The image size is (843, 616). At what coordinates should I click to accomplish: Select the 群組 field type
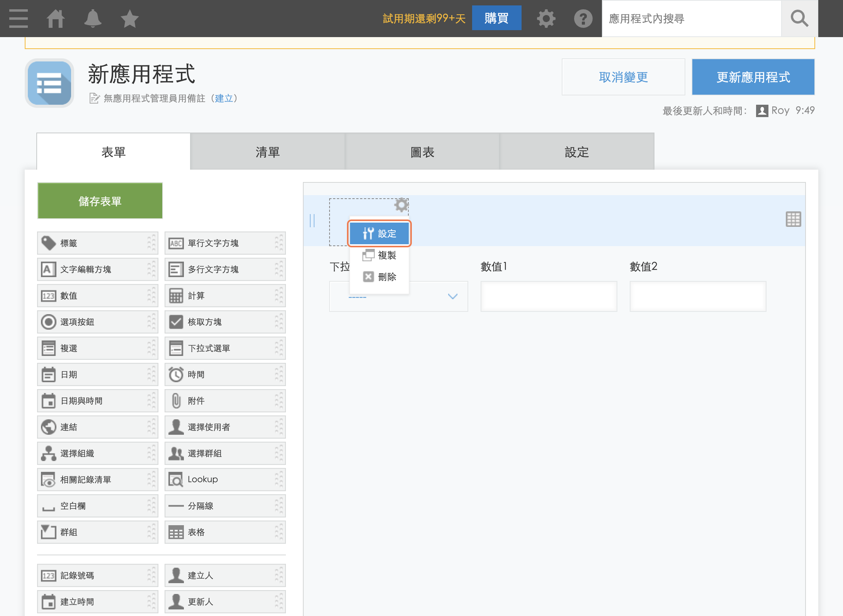pos(98,532)
